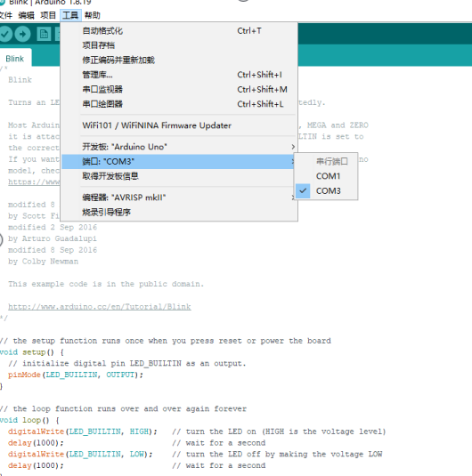Expand the 开发板 "Arduino Uno" submenu
The height and width of the screenshot is (476, 472).
click(x=179, y=147)
